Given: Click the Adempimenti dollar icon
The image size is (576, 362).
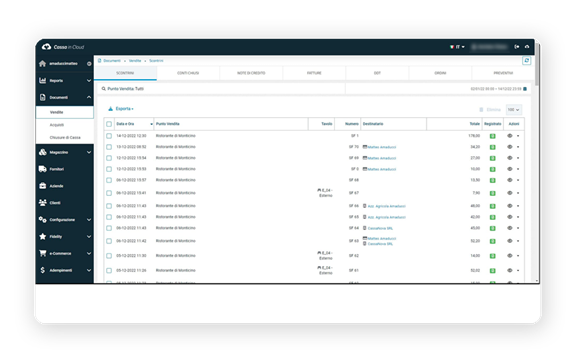Looking at the screenshot, I should tap(43, 270).
